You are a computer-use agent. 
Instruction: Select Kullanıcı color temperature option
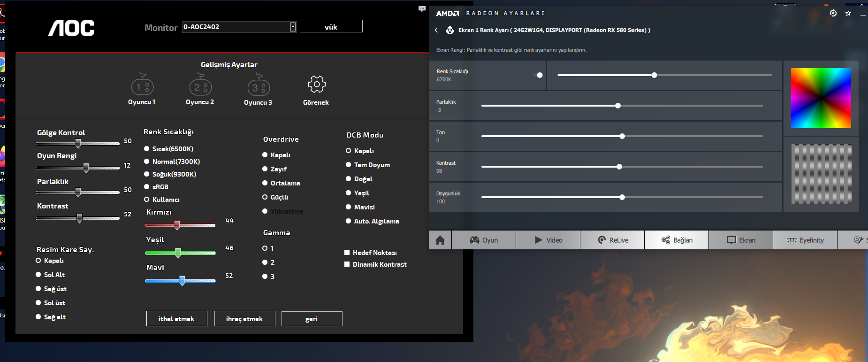point(147,200)
